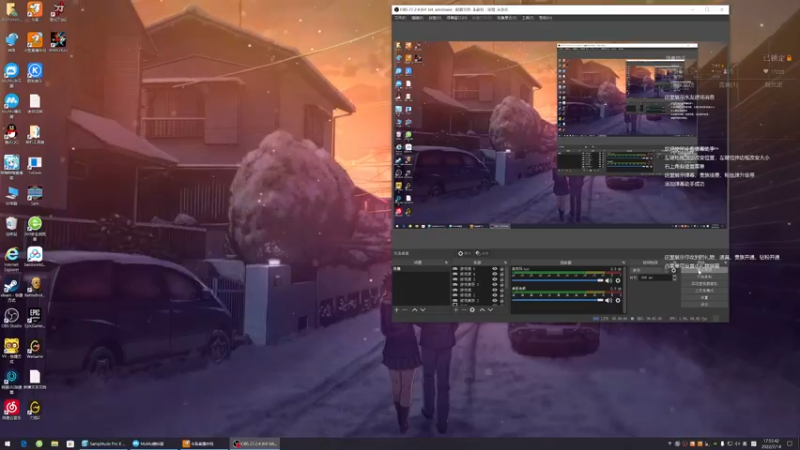800x450 pixels.
Task: Pop out the Sources dock via its header icon
Action: pyautogui.click(x=505, y=262)
